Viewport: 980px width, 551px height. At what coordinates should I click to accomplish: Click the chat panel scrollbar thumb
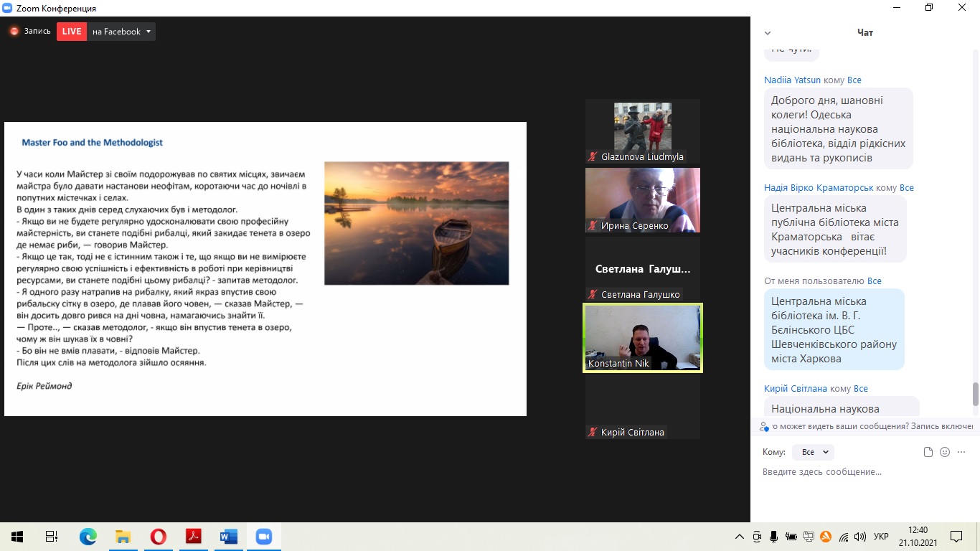[975, 395]
